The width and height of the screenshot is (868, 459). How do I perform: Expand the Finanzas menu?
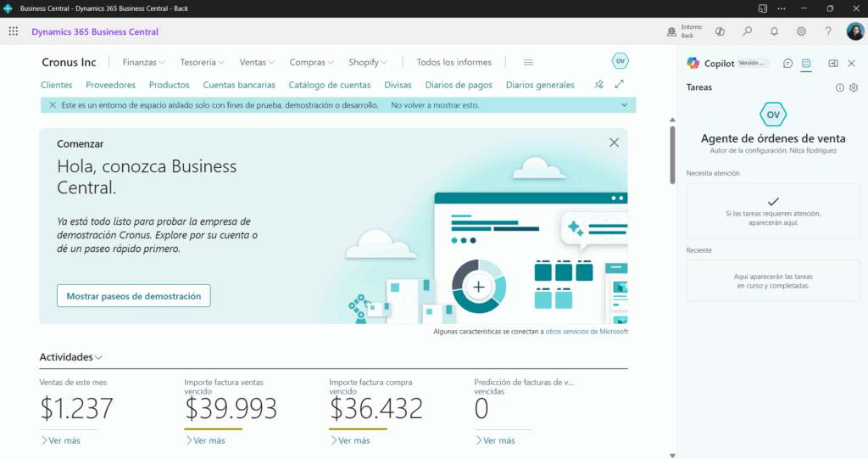pos(143,62)
